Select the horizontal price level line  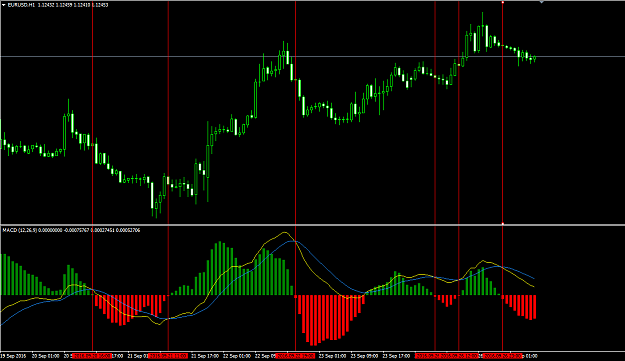pos(312,57)
